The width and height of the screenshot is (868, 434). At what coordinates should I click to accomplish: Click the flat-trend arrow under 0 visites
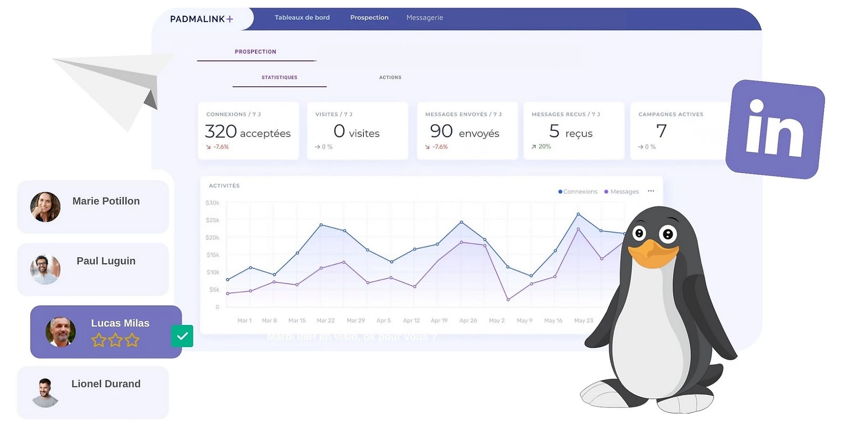[317, 147]
